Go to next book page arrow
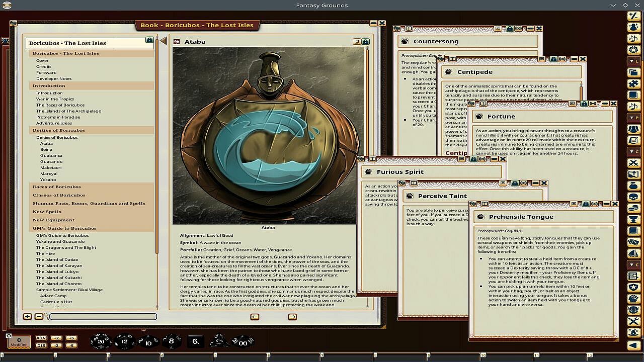Viewport: 644px width, 362px height. tap(292, 317)
